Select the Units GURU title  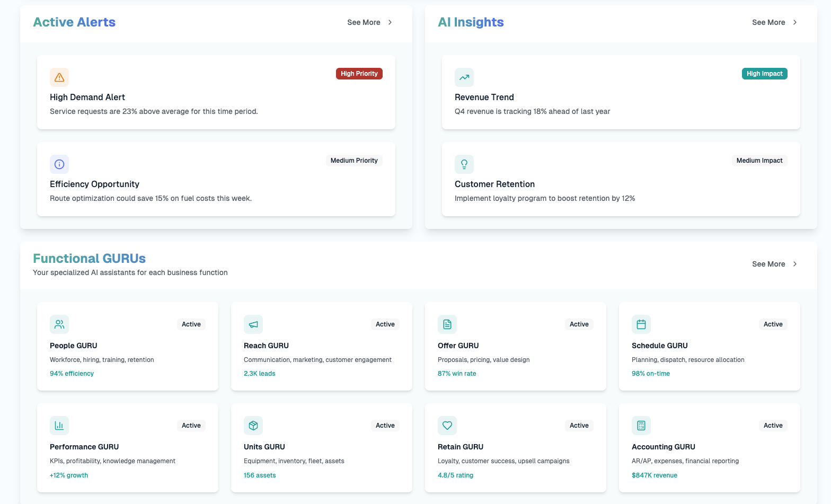click(x=264, y=447)
